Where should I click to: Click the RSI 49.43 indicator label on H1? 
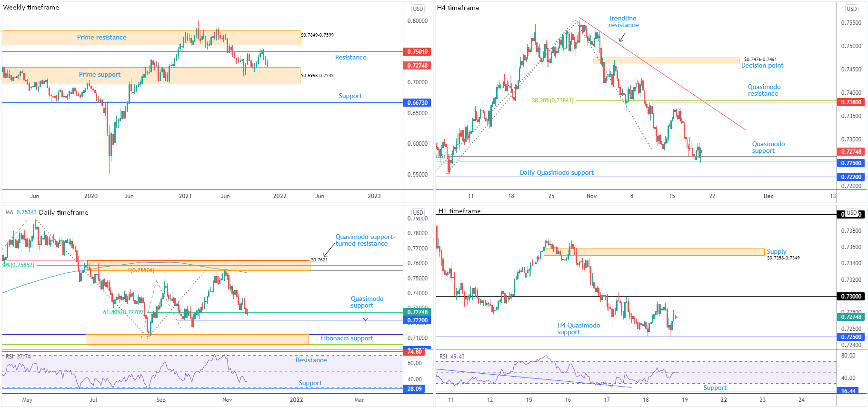452,356
